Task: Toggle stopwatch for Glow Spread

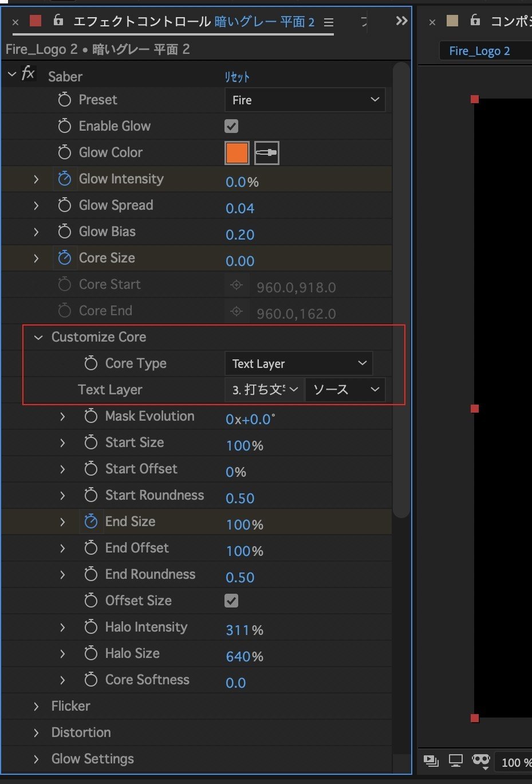Action: pos(65,205)
